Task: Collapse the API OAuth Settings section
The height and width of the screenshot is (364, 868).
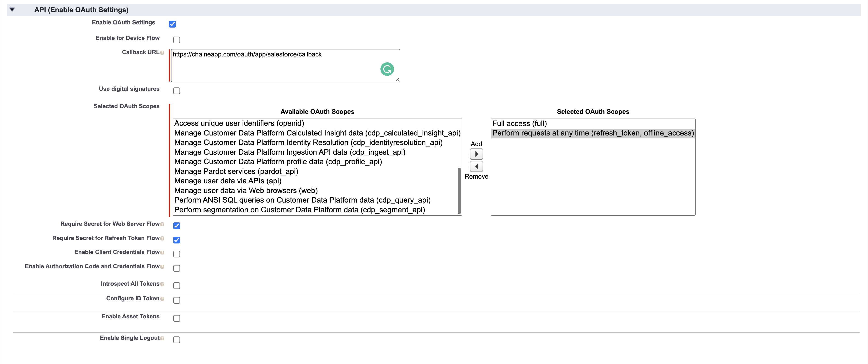Action: tap(12, 10)
